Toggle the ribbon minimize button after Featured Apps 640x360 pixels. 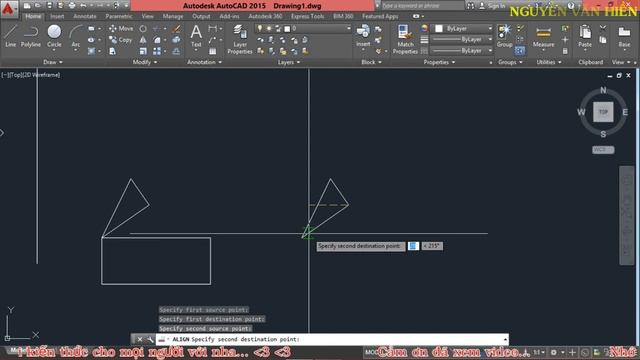[x=416, y=16]
